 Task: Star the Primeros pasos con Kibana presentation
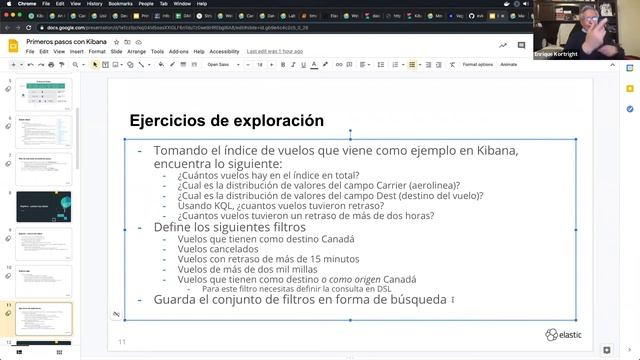[116, 42]
